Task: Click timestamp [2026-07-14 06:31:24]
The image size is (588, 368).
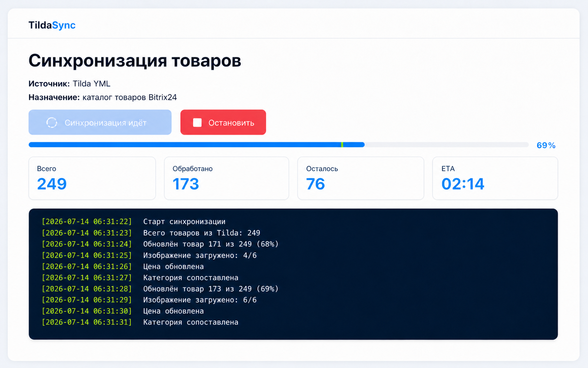Action: 87,244
